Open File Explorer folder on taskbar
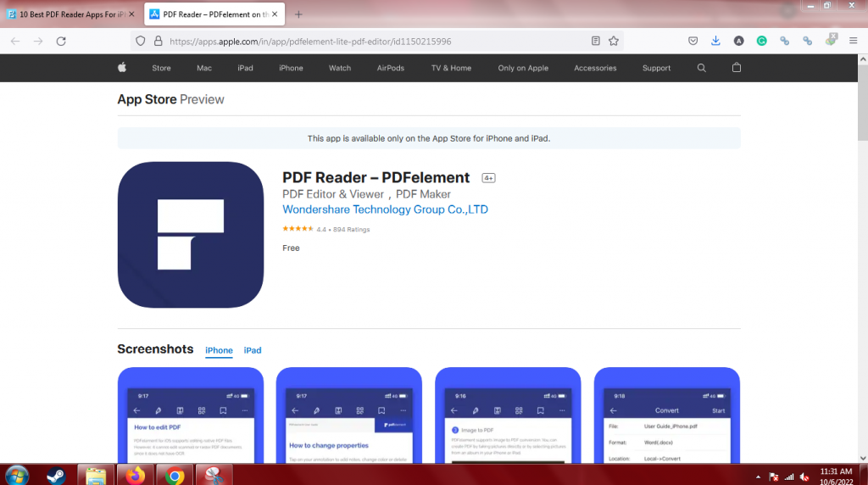This screenshot has height=485, width=868. [96, 476]
